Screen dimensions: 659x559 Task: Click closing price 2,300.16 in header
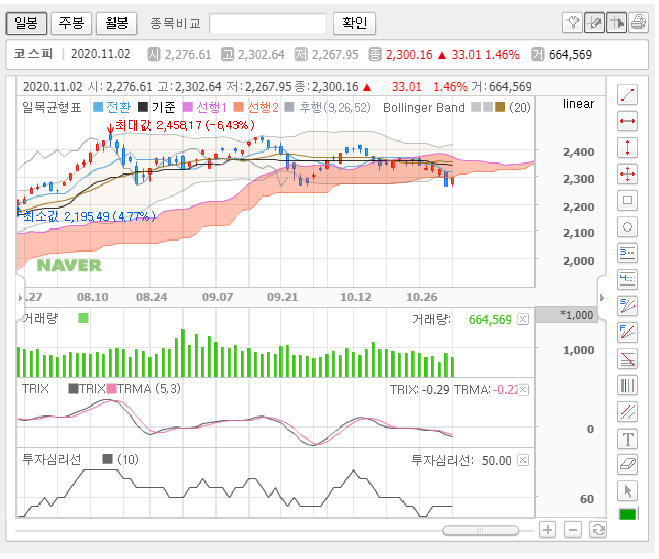[x=409, y=55]
